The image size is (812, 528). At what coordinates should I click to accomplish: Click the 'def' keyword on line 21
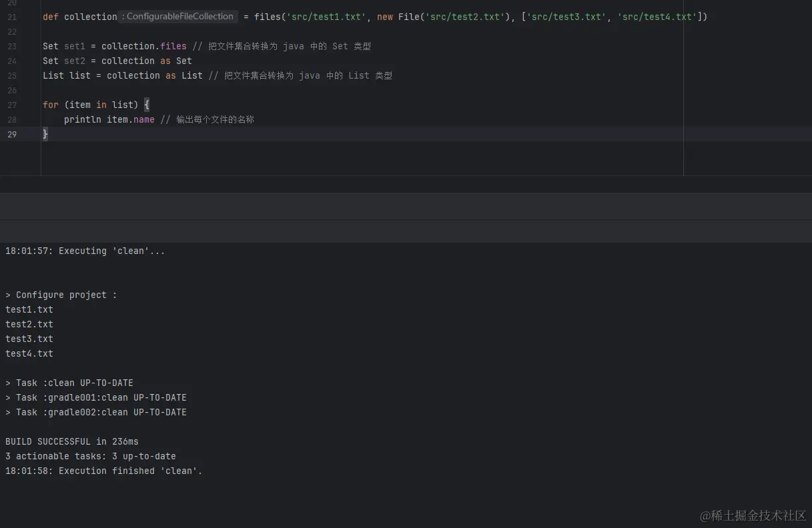[51, 17]
